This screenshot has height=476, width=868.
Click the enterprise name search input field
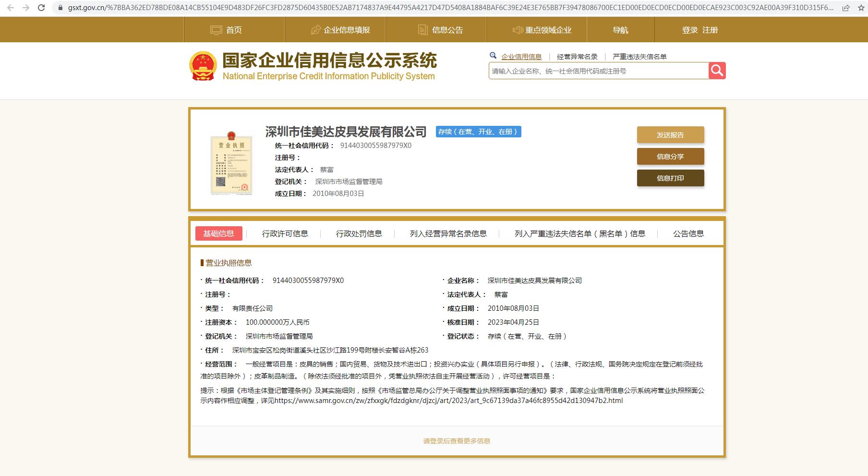tap(598, 71)
